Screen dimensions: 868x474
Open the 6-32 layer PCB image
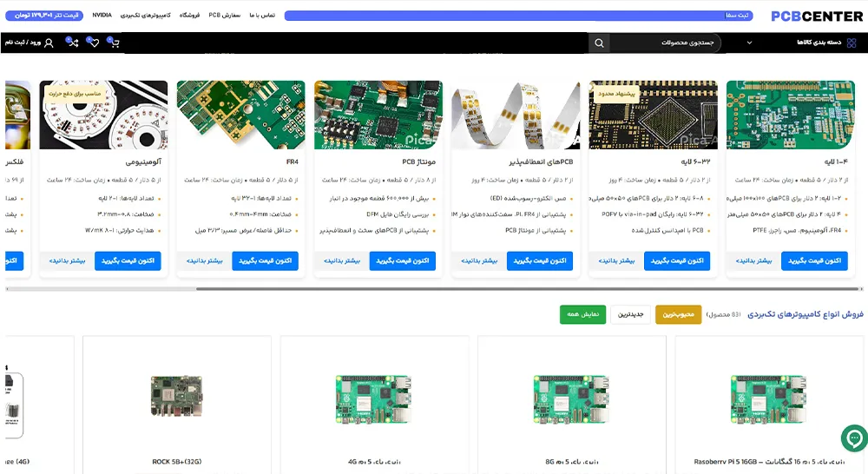(654, 115)
